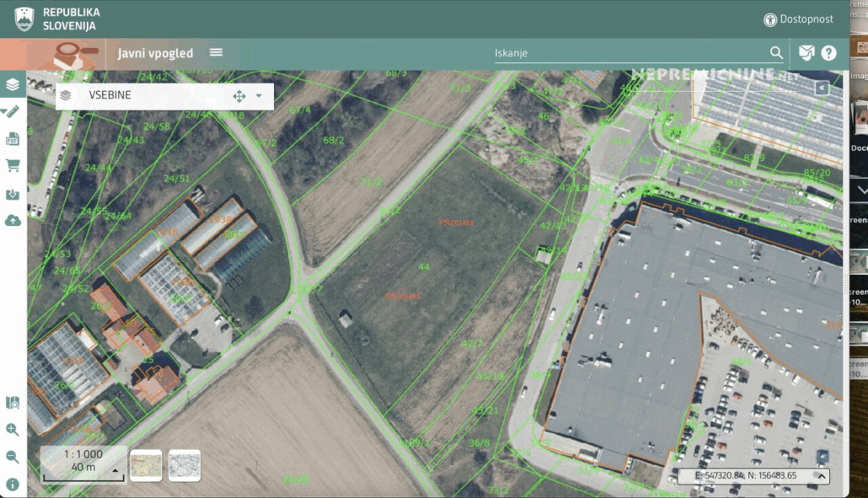Click parcel label 67/4

[300, 110]
